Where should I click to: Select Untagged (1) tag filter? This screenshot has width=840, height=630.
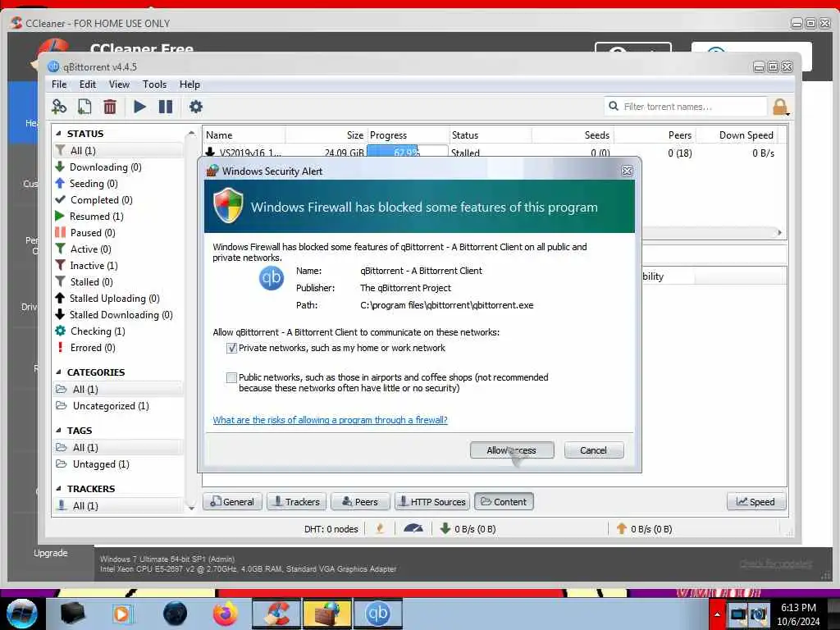(101, 464)
